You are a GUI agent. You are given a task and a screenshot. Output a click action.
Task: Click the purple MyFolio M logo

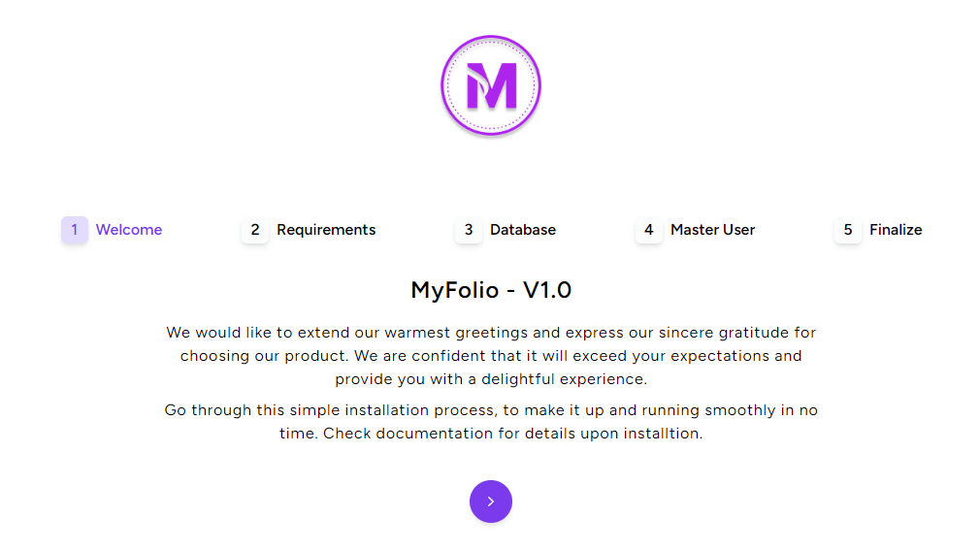[491, 85]
